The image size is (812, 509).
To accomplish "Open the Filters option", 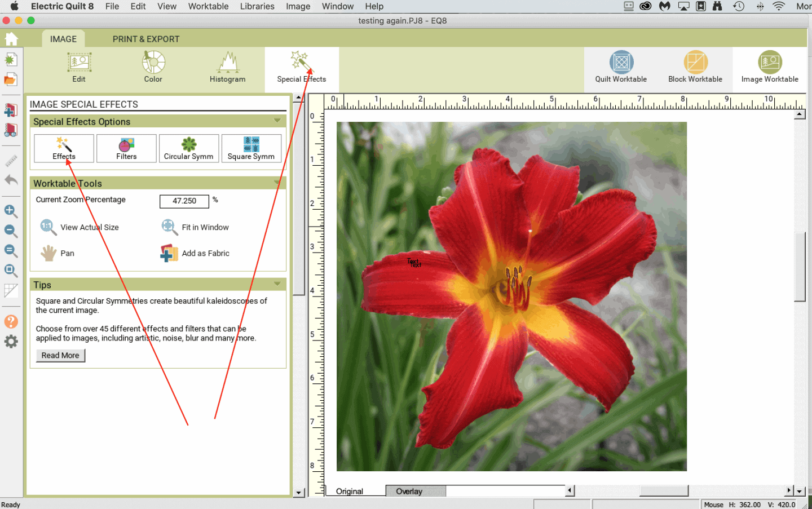I will 126,148.
